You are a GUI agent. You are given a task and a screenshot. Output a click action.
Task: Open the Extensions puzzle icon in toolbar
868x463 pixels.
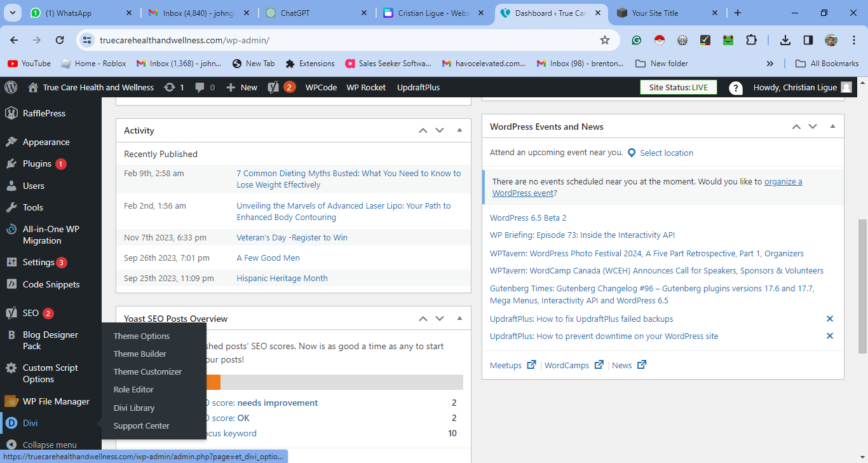(x=751, y=40)
